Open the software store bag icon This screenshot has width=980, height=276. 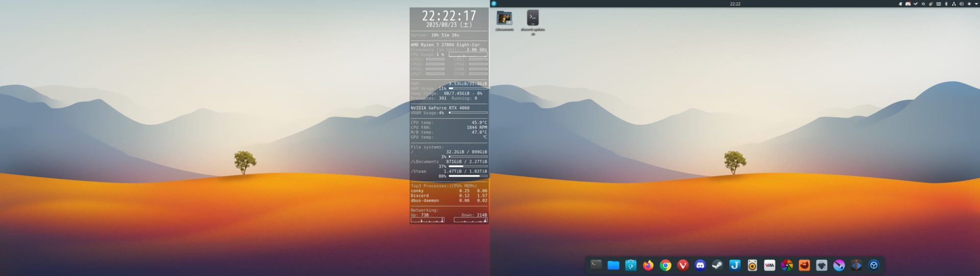(631, 265)
